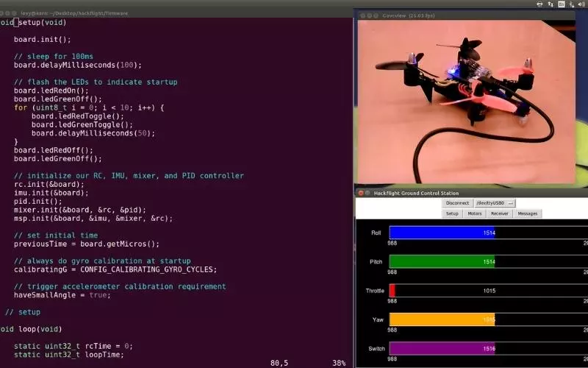
Task: Click the 'for (uint8_t i = 0; i < 10; i++)' line
Action: pyautogui.click(x=89, y=107)
